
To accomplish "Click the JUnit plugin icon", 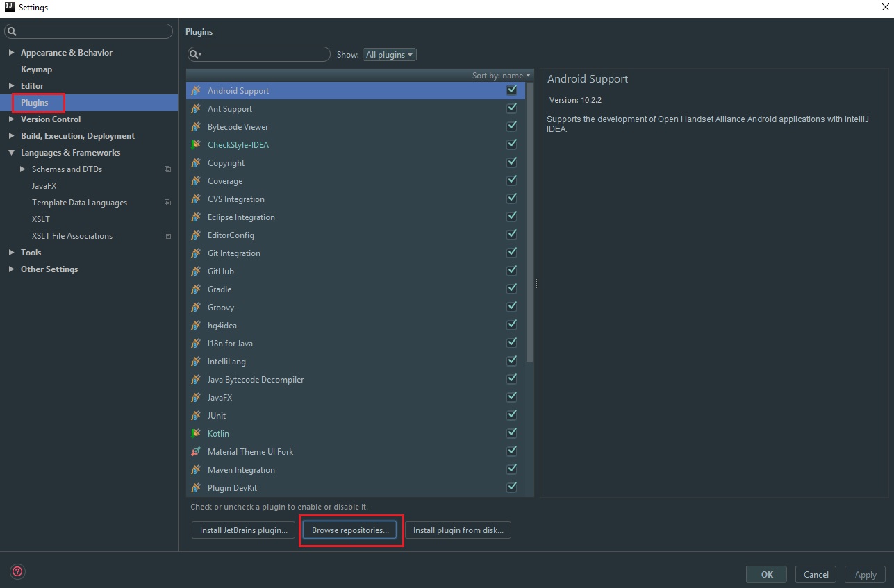I will [x=196, y=416].
